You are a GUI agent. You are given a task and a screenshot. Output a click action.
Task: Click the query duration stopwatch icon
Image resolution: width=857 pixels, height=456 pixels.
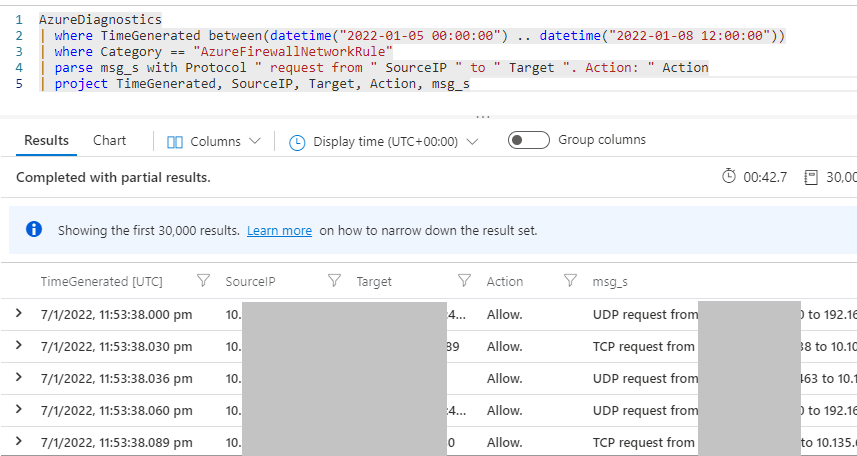(728, 177)
